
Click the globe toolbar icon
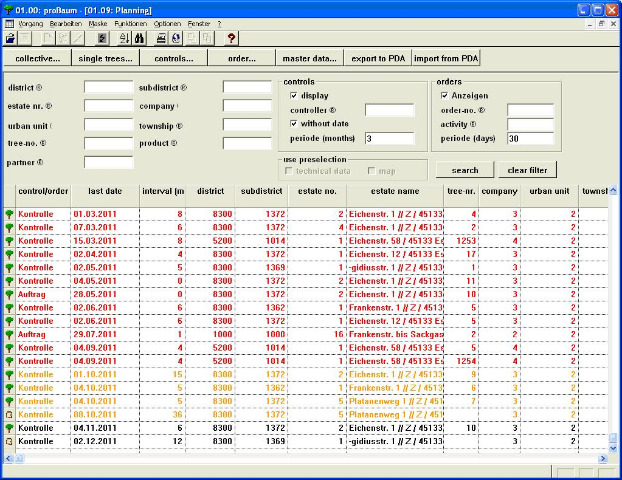177,38
